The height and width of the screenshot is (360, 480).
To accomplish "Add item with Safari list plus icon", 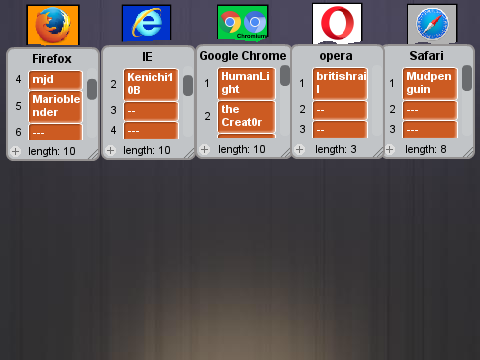I will click(389, 149).
